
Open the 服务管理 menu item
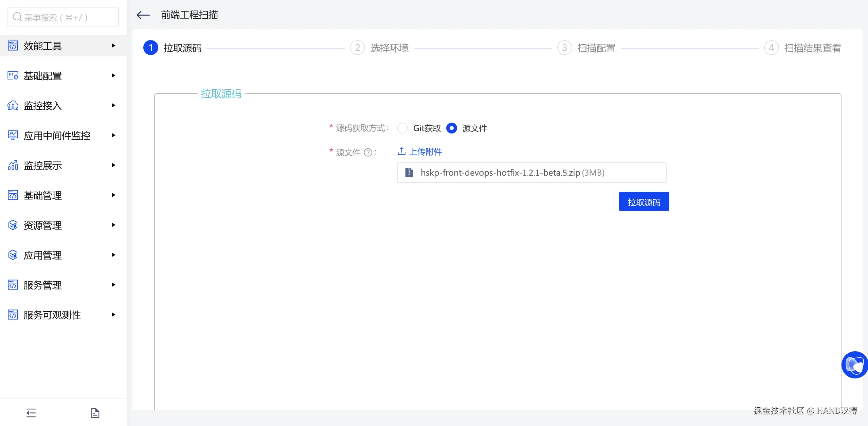[43, 285]
